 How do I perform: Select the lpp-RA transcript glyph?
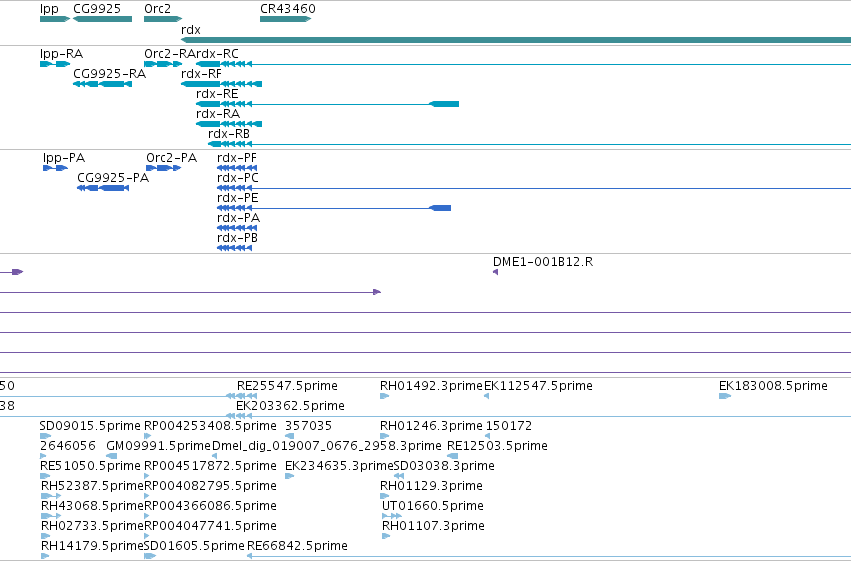point(55,64)
